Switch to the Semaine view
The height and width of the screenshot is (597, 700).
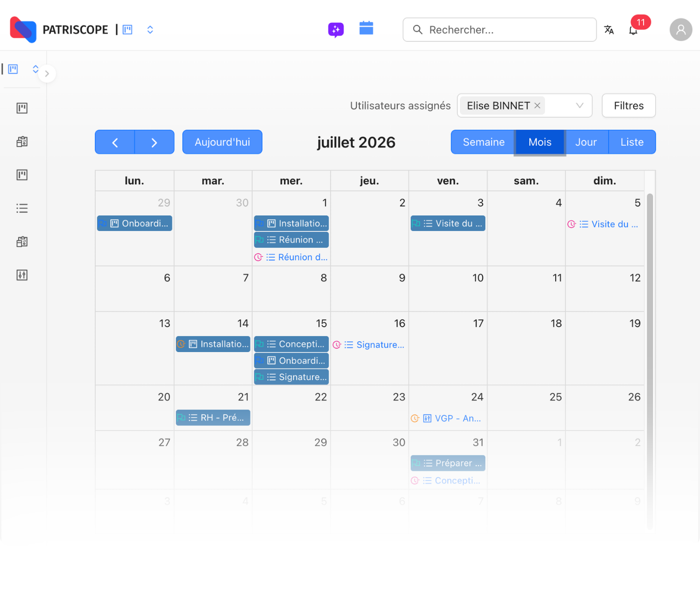[x=483, y=142]
